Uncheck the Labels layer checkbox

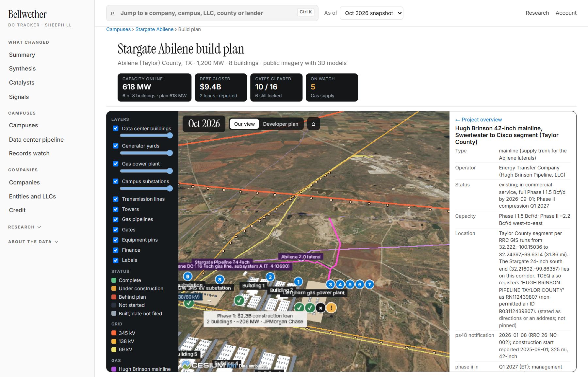pos(116,260)
